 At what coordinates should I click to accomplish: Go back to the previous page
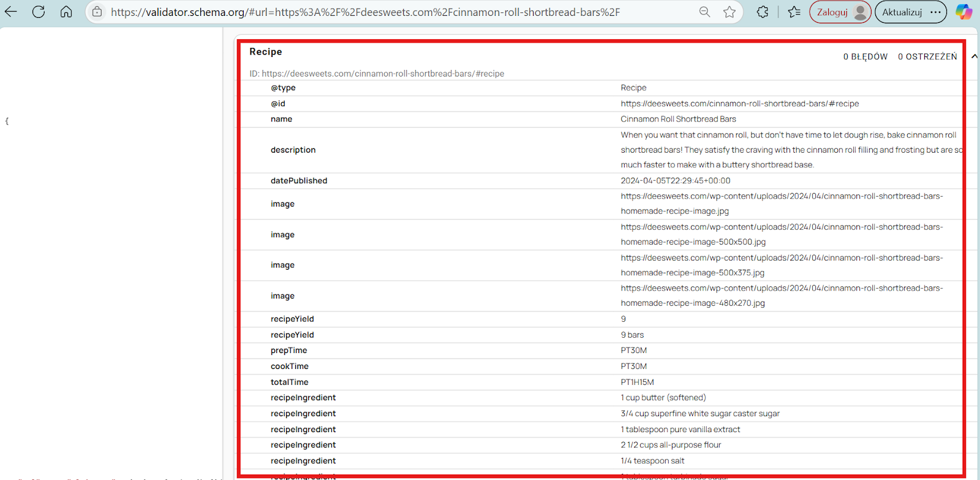[x=11, y=12]
